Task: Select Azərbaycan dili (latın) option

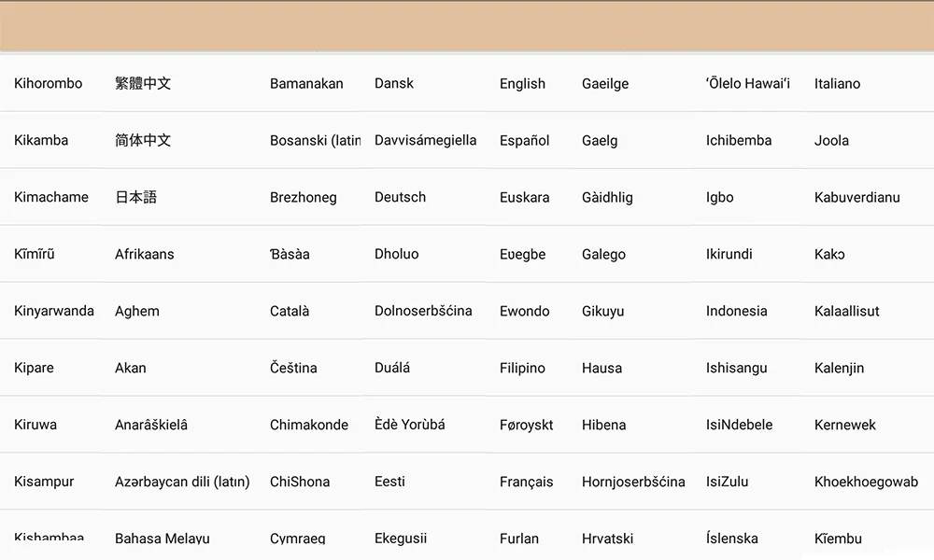Action: [182, 482]
